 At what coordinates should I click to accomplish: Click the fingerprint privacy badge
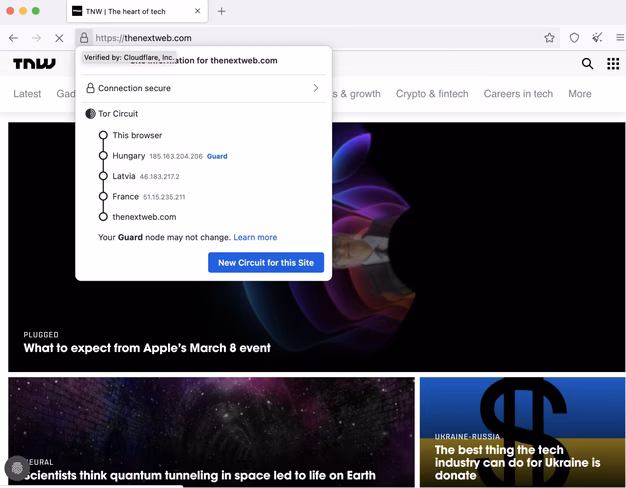(x=17, y=468)
